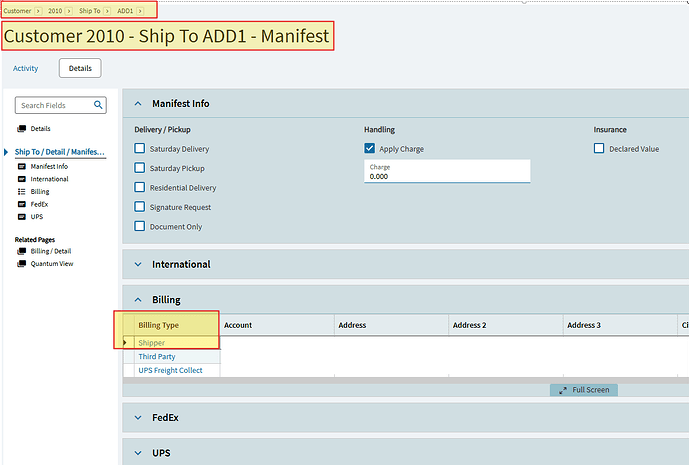This screenshot has width=689, height=465.
Task: Expand the International section
Action: pos(136,264)
